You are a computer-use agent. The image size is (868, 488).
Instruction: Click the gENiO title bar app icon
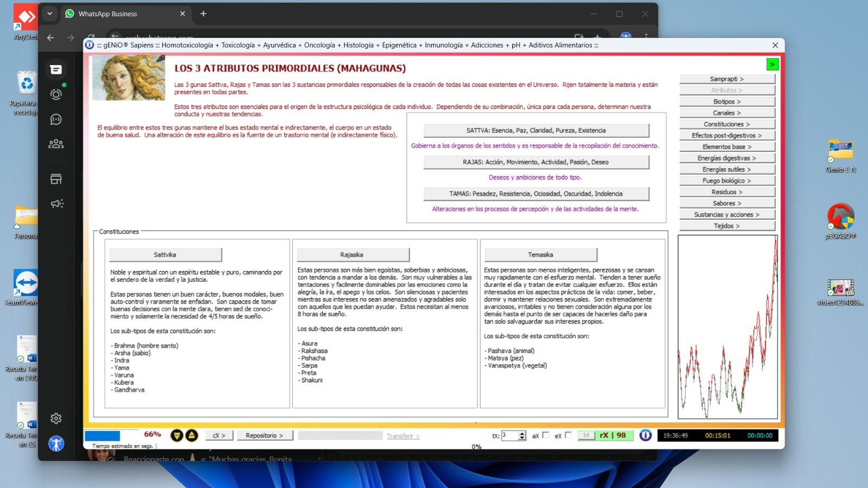90,45
